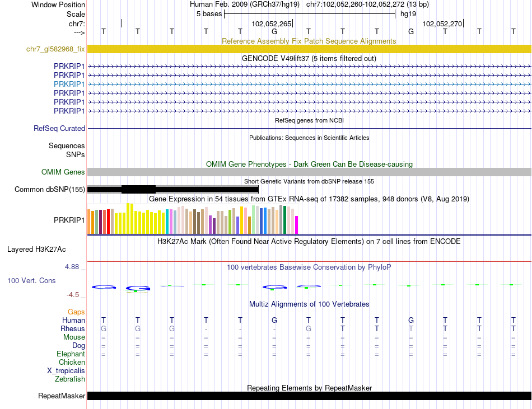The image size is (532, 409).
Task: Click the orange Gaps label
Action: 76,312
